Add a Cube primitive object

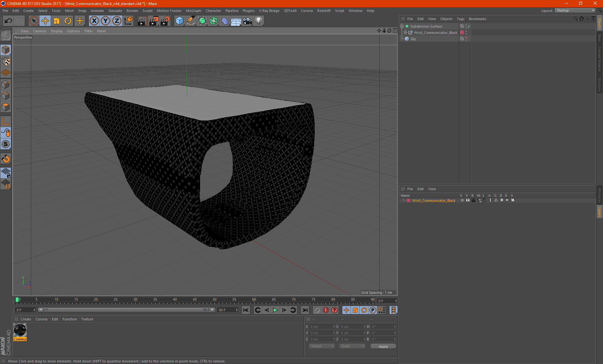tap(179, 21)
